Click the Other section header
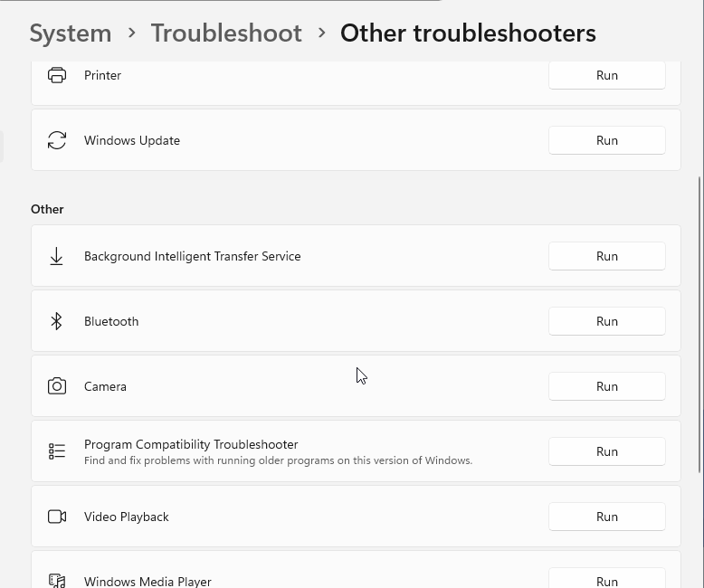Viewport: 704px width, 588px height. (x=47, y=209)
